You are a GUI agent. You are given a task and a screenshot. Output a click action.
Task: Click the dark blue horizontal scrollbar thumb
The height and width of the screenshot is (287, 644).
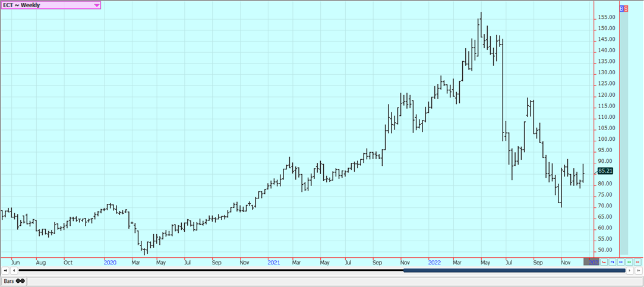[514, 270]
